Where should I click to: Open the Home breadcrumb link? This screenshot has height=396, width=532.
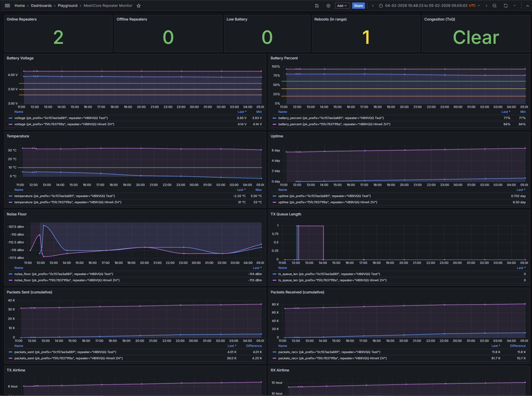point(20,6)
